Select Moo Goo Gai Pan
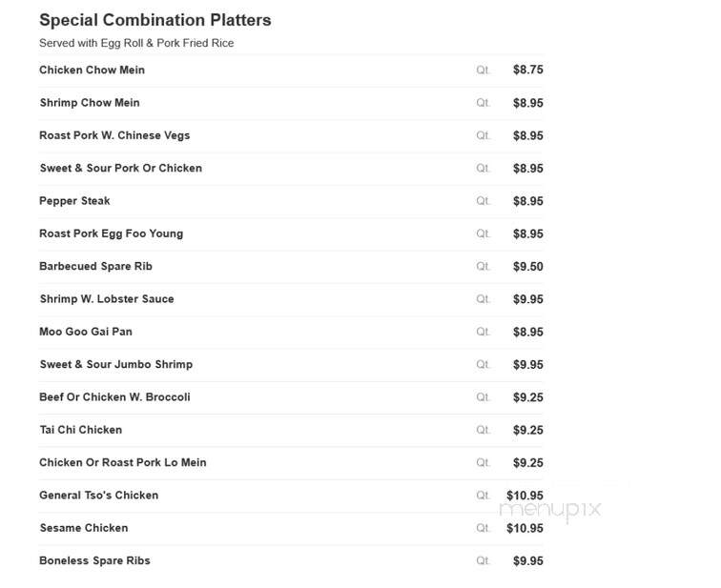This screenshot has width=721, height=588. 86,332
